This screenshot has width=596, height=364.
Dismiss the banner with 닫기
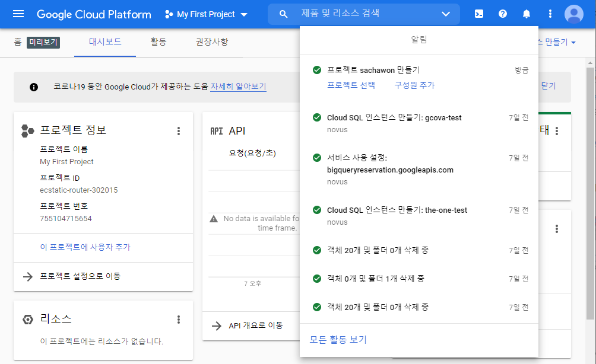pos(549,86)
